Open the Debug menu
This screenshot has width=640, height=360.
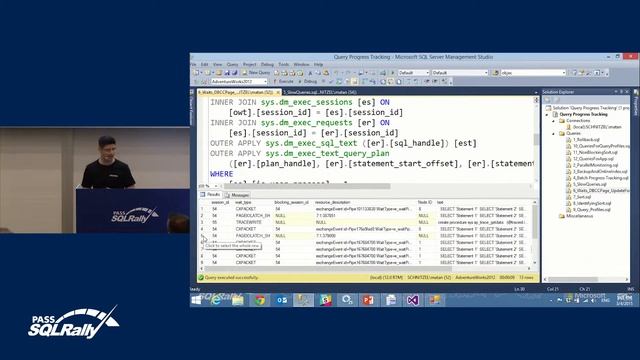[x=267, y=64]
